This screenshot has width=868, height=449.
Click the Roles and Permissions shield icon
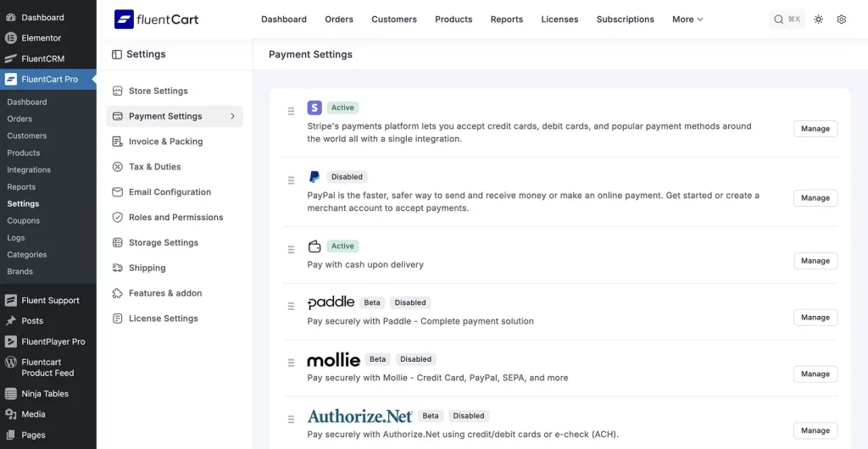pos(117,218)
